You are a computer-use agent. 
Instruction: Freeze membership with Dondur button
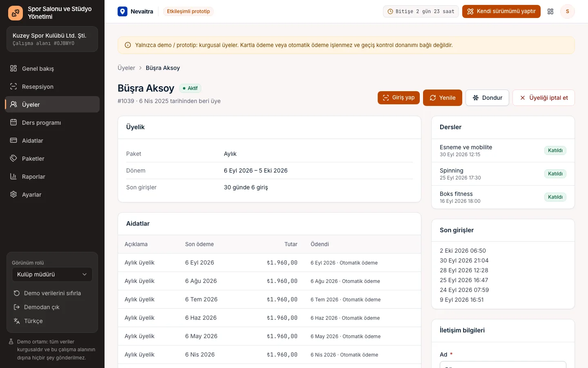[487, 98]
